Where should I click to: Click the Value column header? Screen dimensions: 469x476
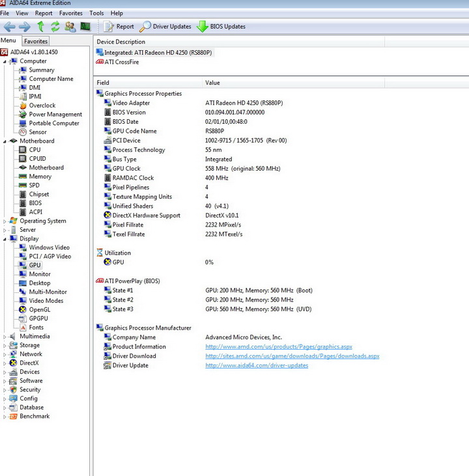point(293,83)
